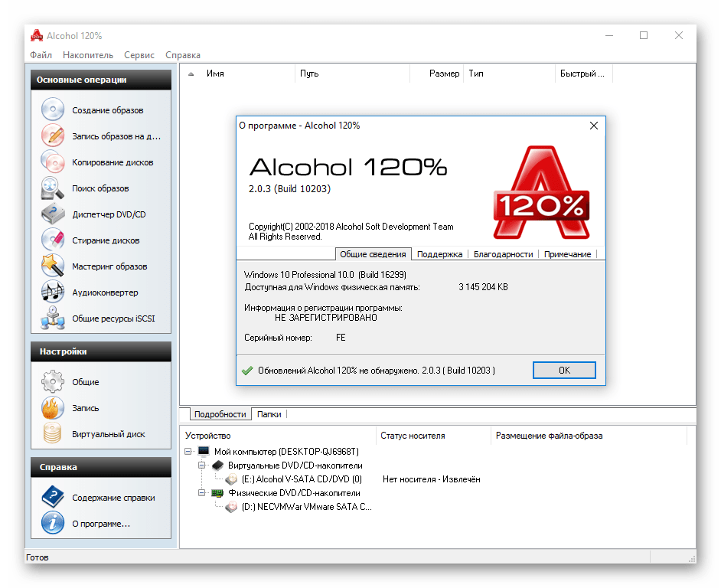Click the Виртуальный диск stacked discs icon

click(x=52, y=433)
